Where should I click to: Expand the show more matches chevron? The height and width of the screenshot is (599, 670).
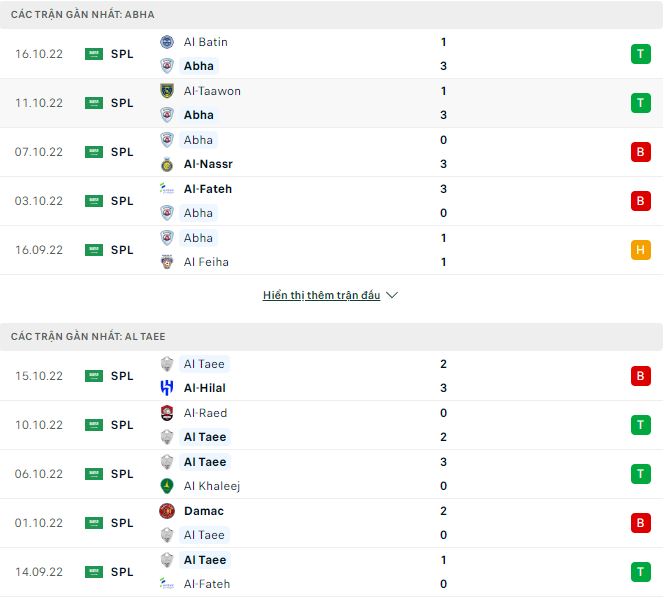(392, 296)
